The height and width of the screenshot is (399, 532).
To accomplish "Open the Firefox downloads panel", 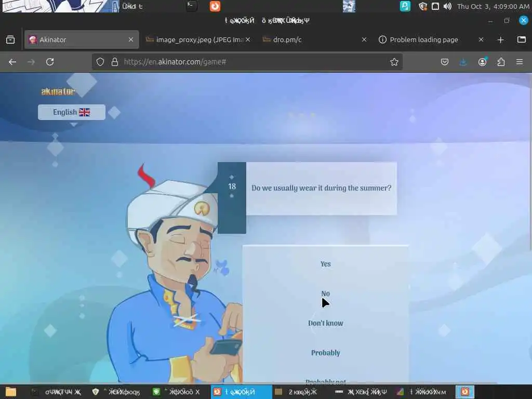I will (463, 62).
